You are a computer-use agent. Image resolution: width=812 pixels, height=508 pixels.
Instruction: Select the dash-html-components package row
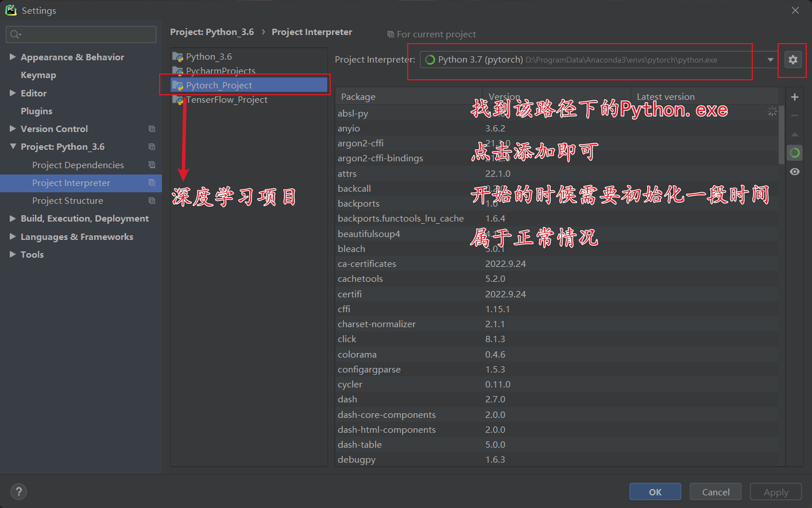point(556,429)
